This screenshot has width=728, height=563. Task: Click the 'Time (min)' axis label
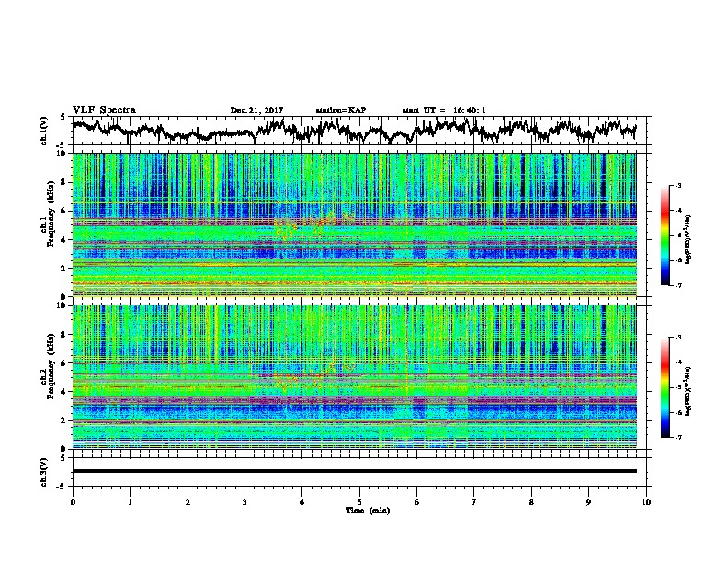pyautogui.click(x=368, y=511)
